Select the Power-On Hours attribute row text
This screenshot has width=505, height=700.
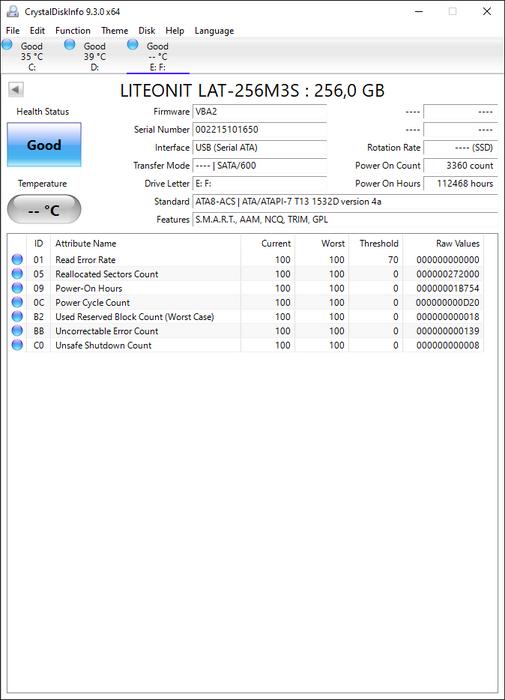(x=88, y=288)
